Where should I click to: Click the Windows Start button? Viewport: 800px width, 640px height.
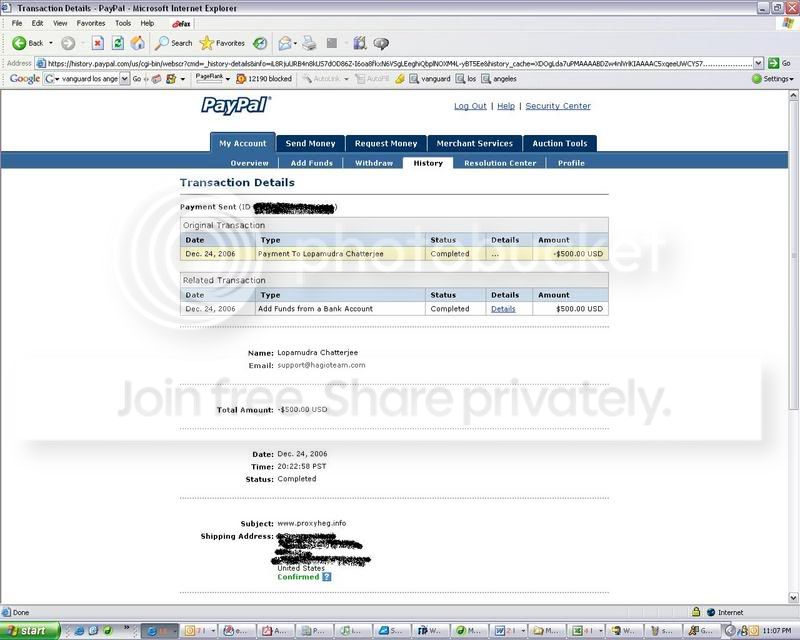[29, 631]
